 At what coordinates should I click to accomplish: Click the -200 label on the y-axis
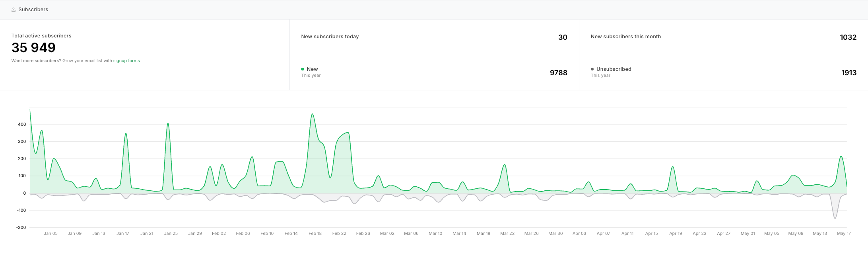tap(21, 228)
